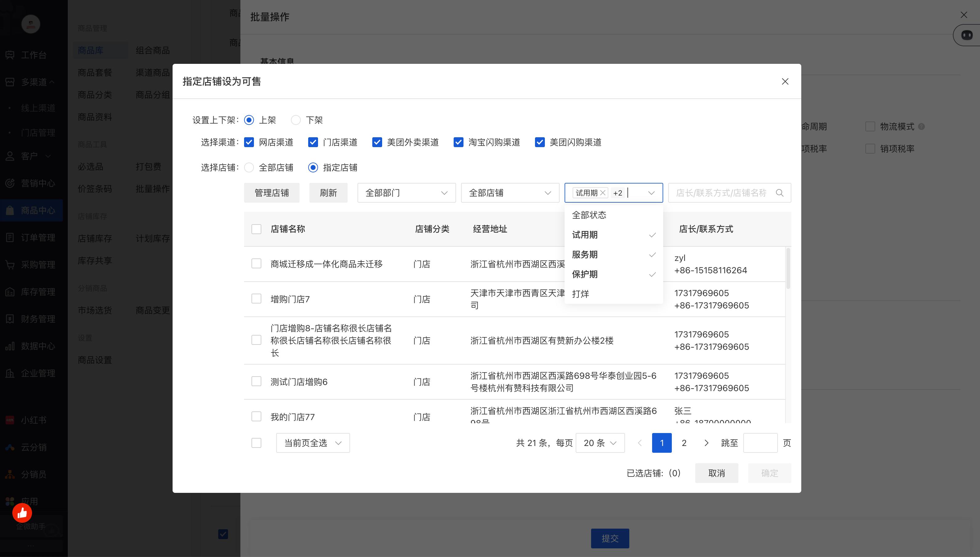Check the 增购门店7 row checkbox

256,299
